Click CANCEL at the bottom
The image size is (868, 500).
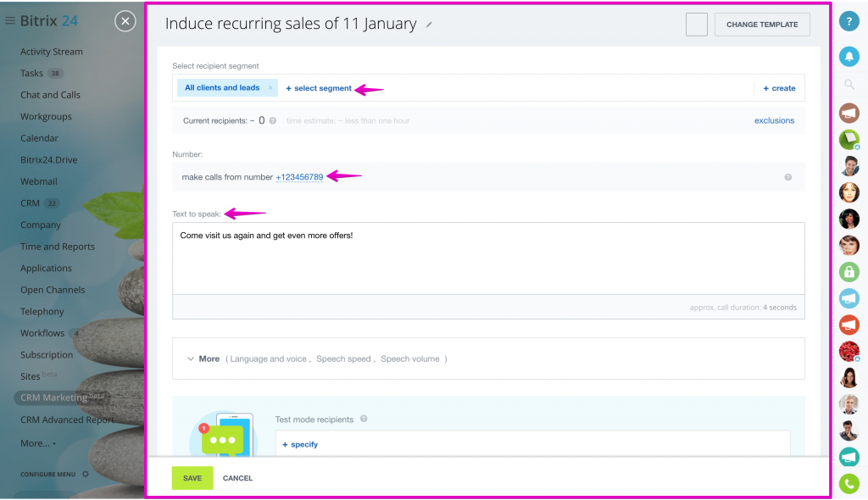[x=237, y=478]
